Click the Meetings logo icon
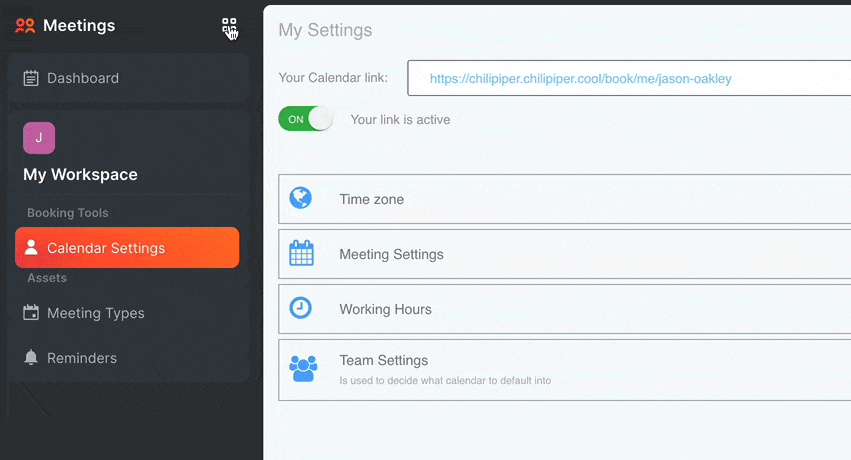The height and width of the screenshot is (460, 851). pos(25,25)
